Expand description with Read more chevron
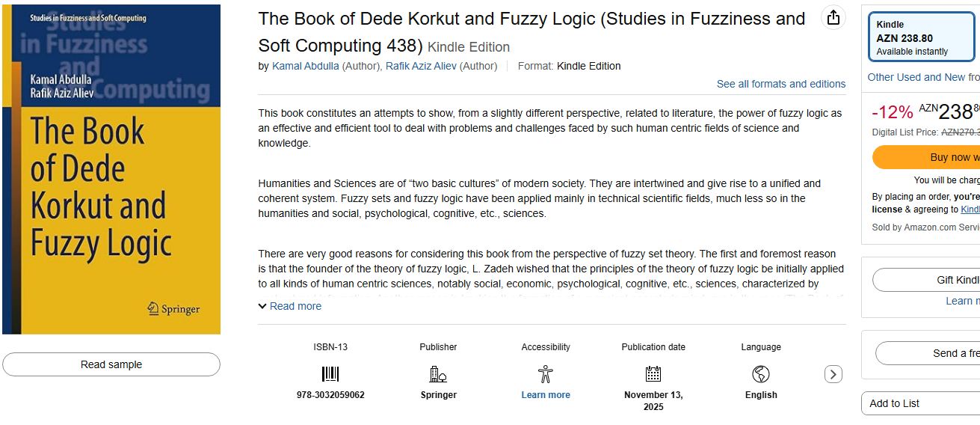The width and height of the screenshot is (980, 425). (x=263, y=306)
